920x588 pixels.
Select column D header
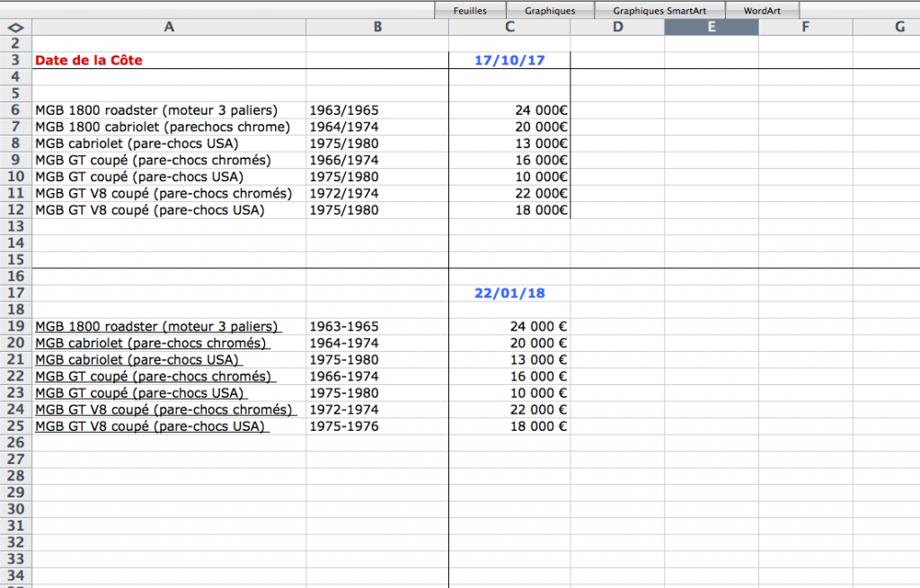click(617, 27)
